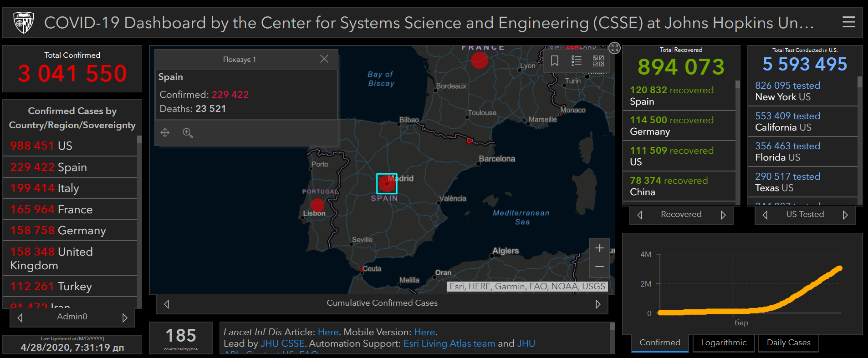The width and height of the screenshot is (868, 358).
Task: Zoom to Spain using the magnifier icon
Action: click(x=188, y=132)
